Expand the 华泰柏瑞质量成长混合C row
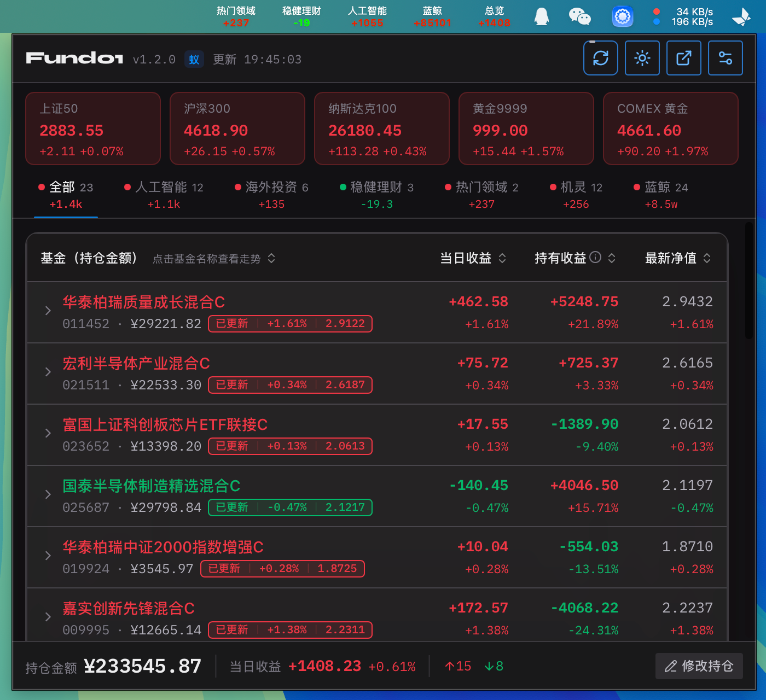 click(48, 311)
